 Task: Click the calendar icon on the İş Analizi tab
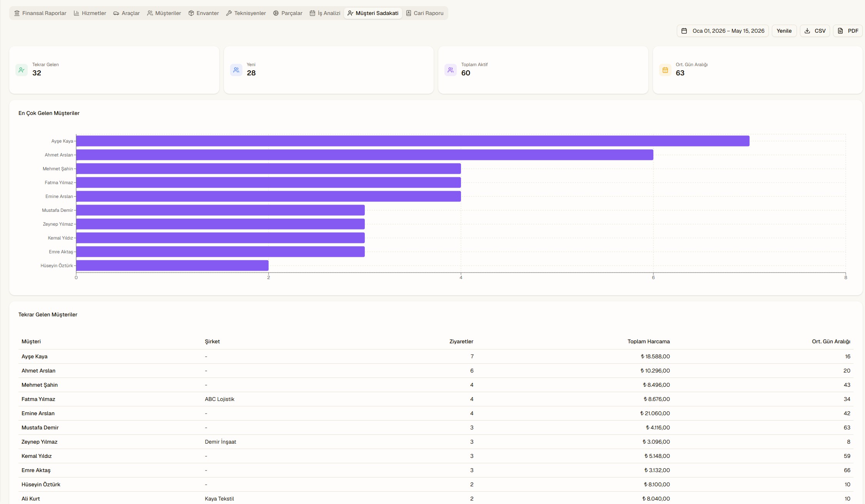pos(312,13)
